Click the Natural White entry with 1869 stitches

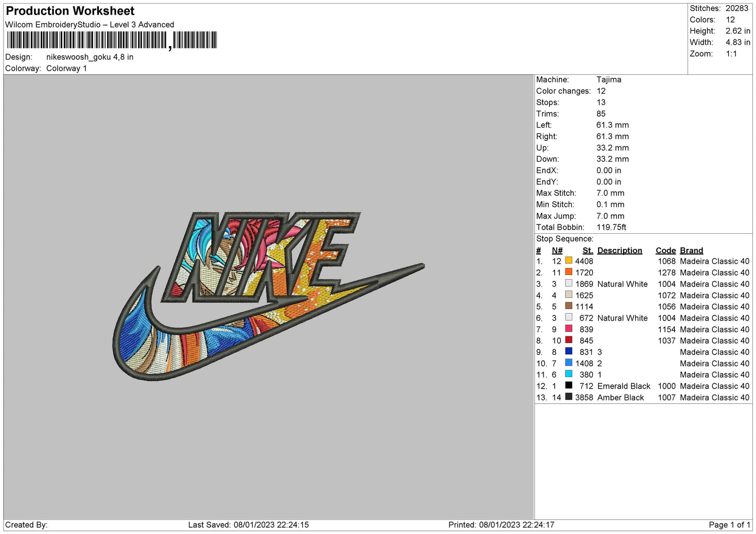[622, 284]
